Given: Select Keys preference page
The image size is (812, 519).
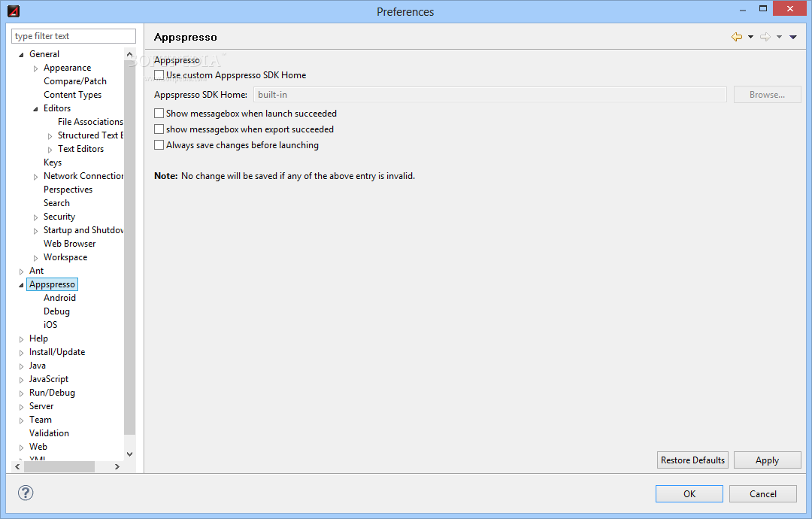Looking at the screenshot, I should 53,162.
